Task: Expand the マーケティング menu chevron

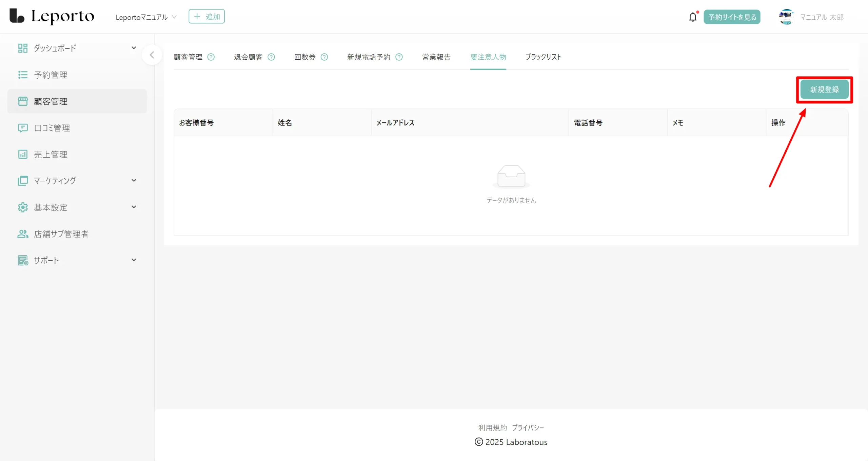Action: [x=134, y=180]
